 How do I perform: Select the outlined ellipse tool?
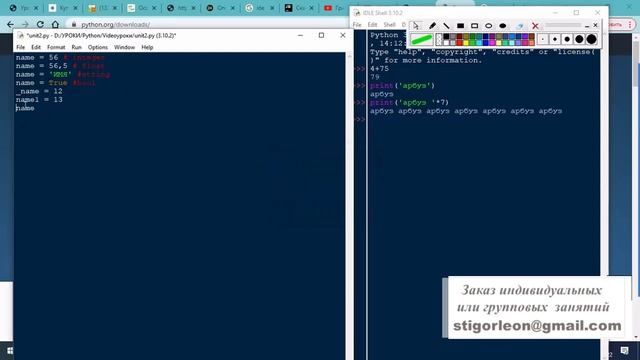tap(489, 26)
